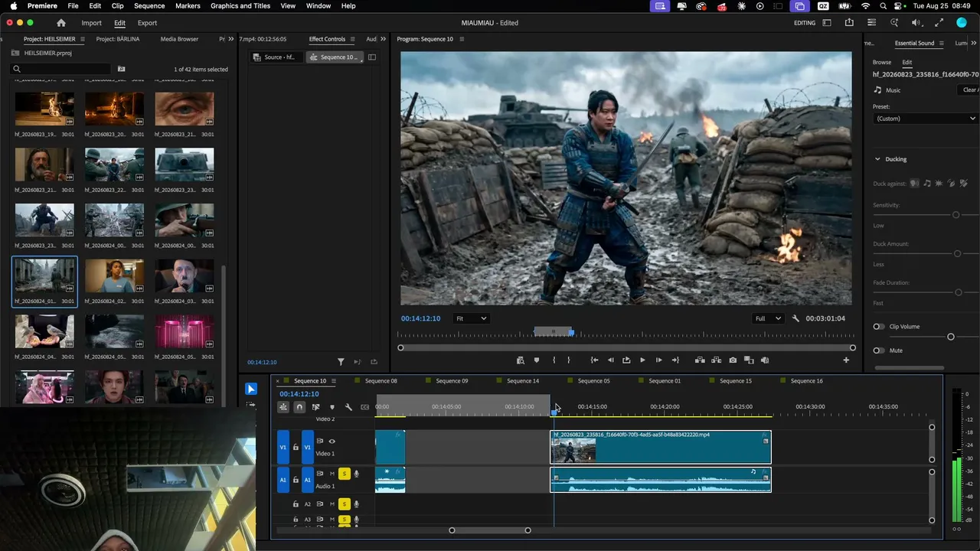Open macOS Spotlight search

(884, 6)
